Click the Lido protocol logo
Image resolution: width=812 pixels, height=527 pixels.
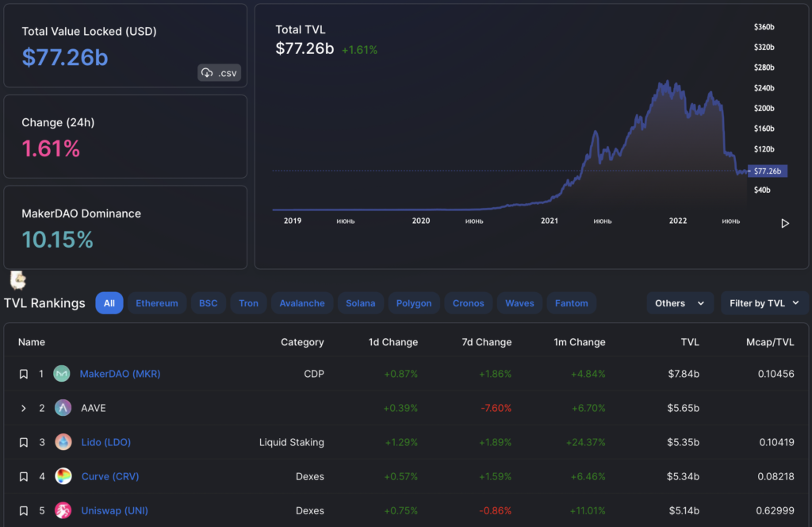pos(62,442)
